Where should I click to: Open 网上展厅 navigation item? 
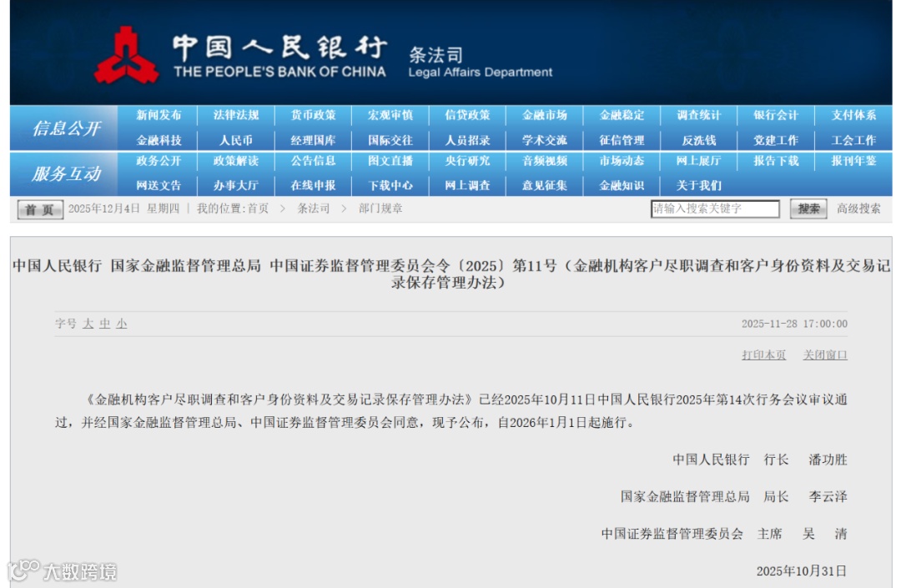click(x=699, y=161)
